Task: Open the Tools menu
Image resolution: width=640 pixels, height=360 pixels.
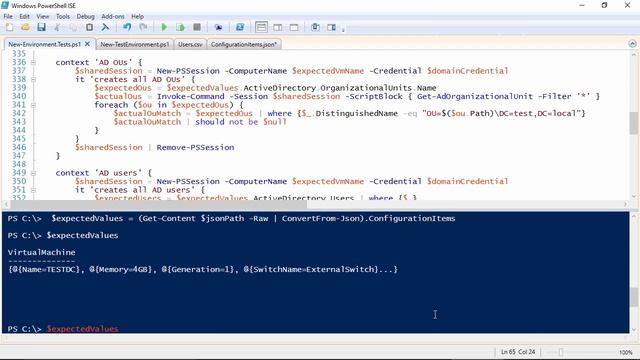Action: point(63,16)
